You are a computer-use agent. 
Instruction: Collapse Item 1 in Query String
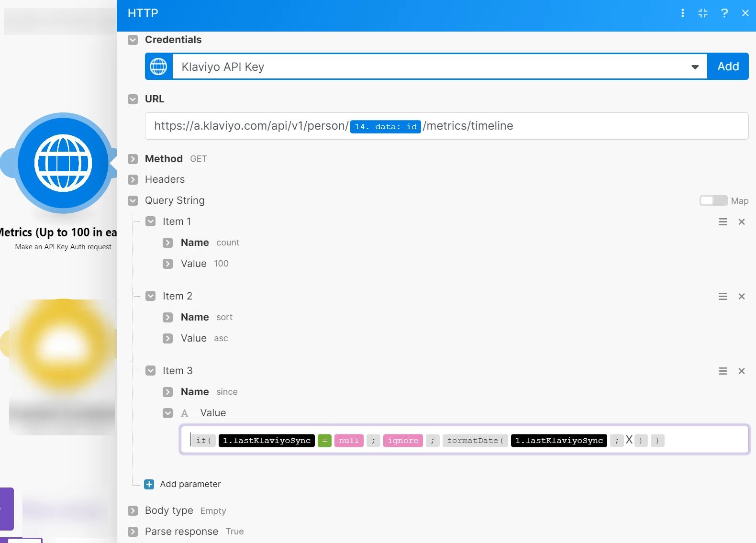coord(151,222)
